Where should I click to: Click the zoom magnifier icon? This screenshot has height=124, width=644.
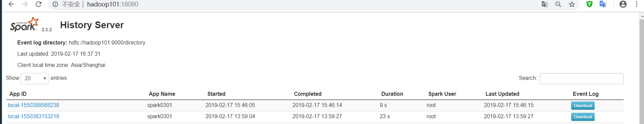click(x=558, y=4)
